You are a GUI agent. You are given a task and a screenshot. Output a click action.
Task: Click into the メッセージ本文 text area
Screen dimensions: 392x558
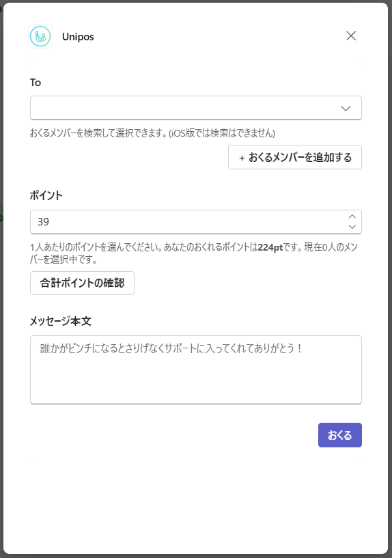click(x=195, y=369)
